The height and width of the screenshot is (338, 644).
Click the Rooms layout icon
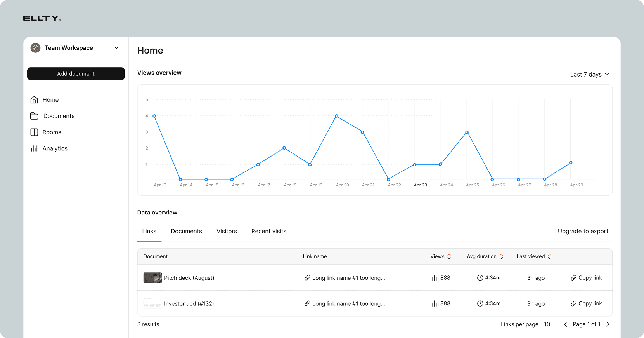34,132
